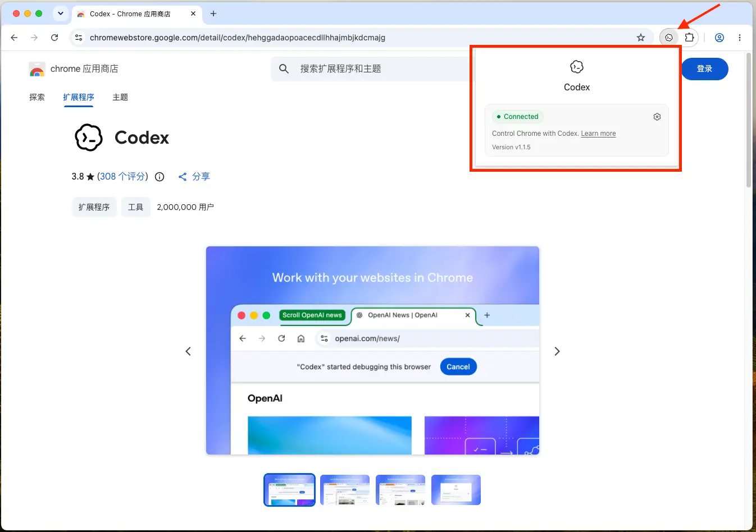Click the Chrome profile avatar icon
756x532 pixels.
(719, 38)
